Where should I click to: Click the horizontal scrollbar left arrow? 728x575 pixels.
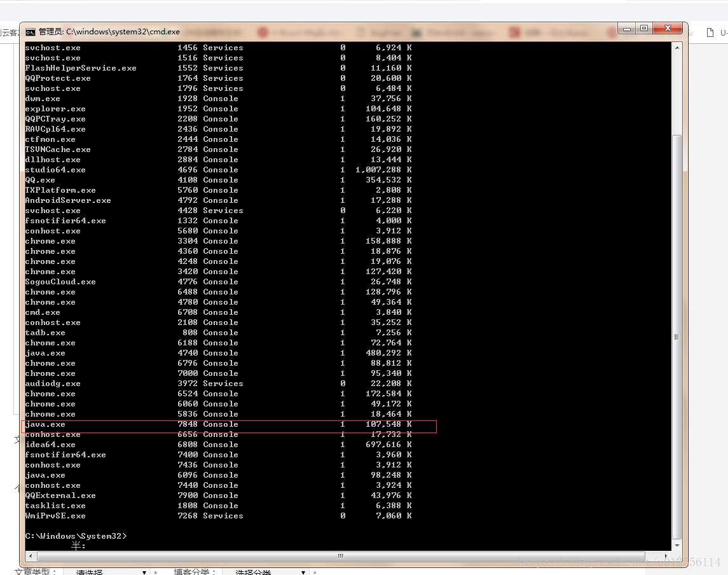click(31, 556)
